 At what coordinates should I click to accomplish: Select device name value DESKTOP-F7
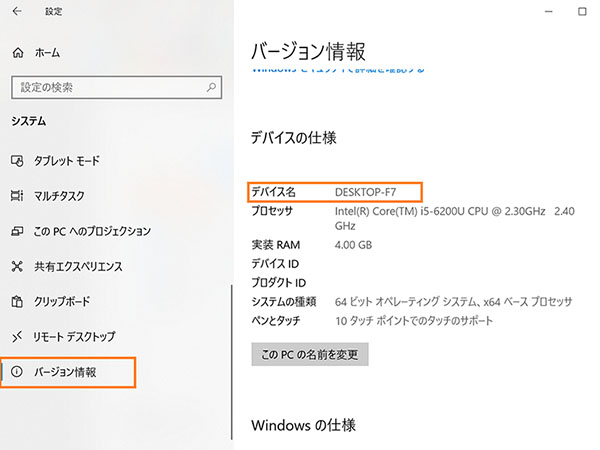tap(365, 192)
